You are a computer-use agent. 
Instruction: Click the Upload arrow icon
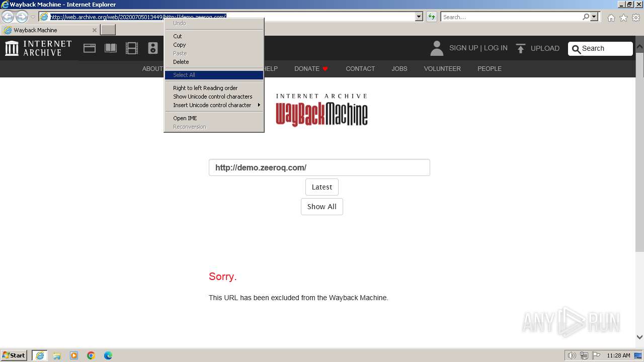tap(521, 48)
